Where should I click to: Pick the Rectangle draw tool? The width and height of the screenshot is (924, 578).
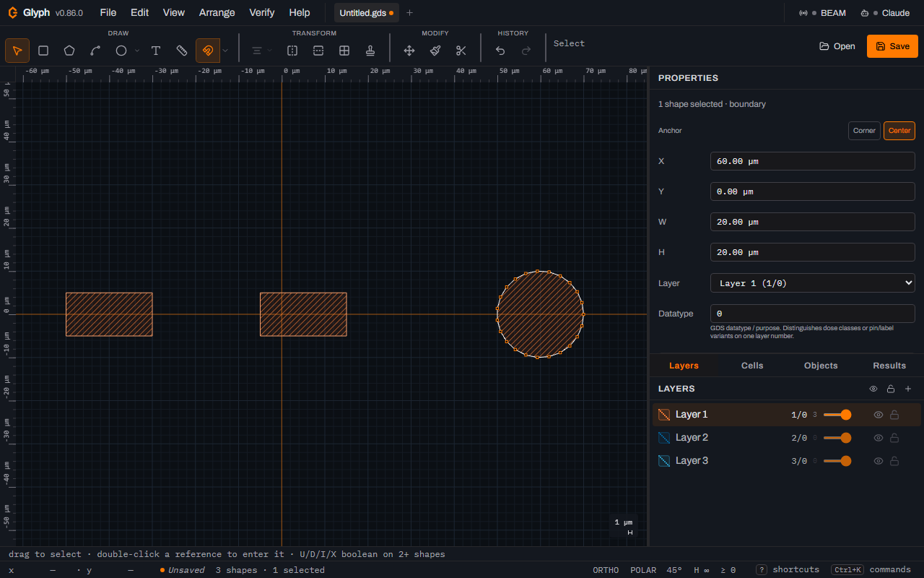point(43,51)
